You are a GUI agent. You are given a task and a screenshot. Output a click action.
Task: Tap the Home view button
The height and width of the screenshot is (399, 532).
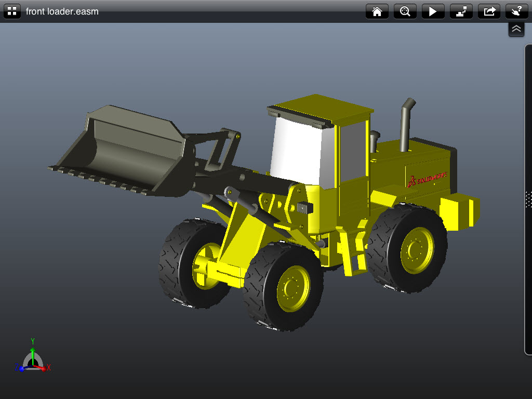377,11
